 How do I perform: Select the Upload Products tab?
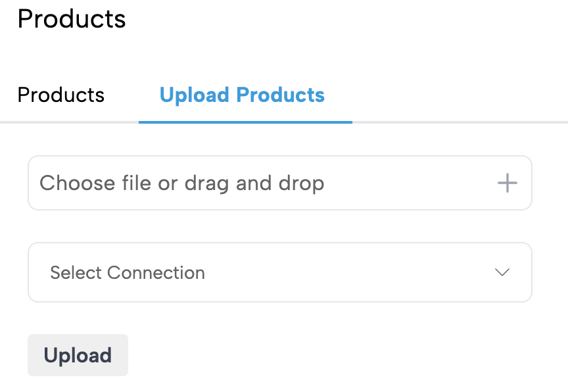pyautogui.click(x=242, y=95)
